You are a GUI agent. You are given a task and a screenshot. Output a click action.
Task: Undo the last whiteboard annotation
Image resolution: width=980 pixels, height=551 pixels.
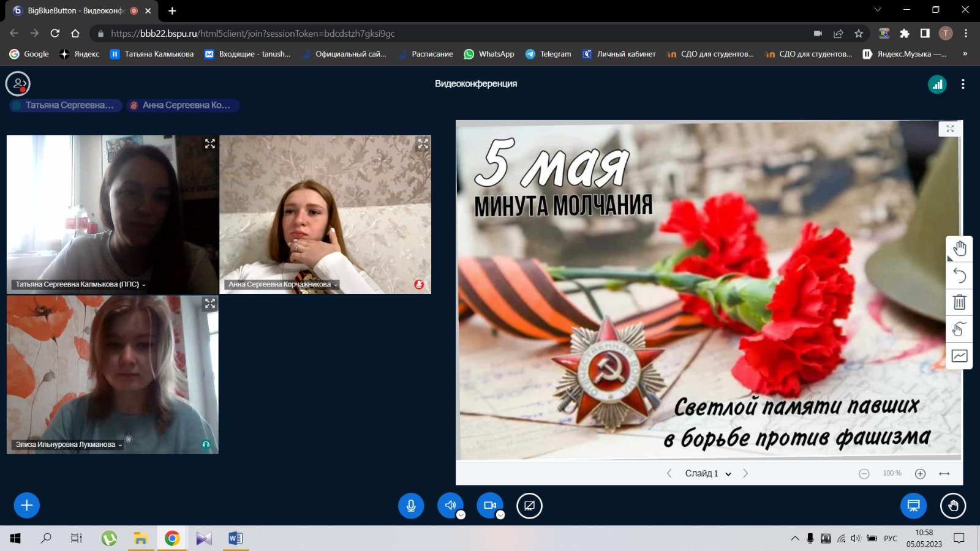click(959, 275)
